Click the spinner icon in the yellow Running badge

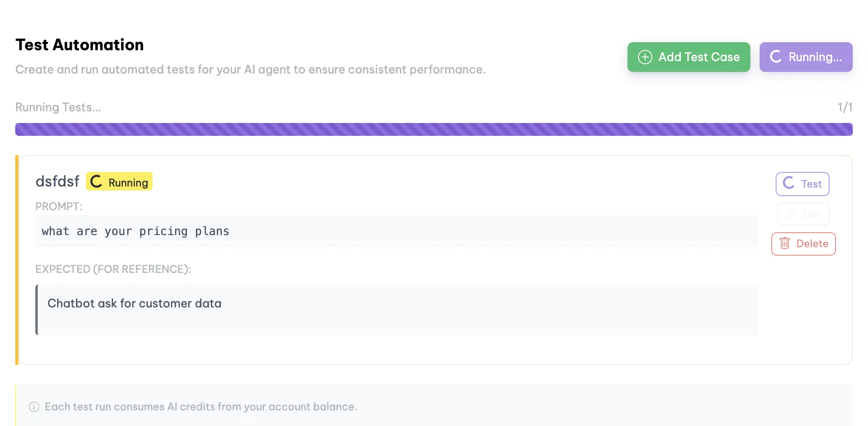tap(96, 182)
